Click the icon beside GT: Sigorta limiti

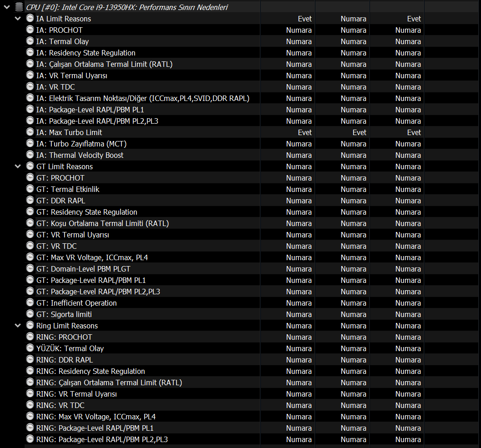click(30, 314)
